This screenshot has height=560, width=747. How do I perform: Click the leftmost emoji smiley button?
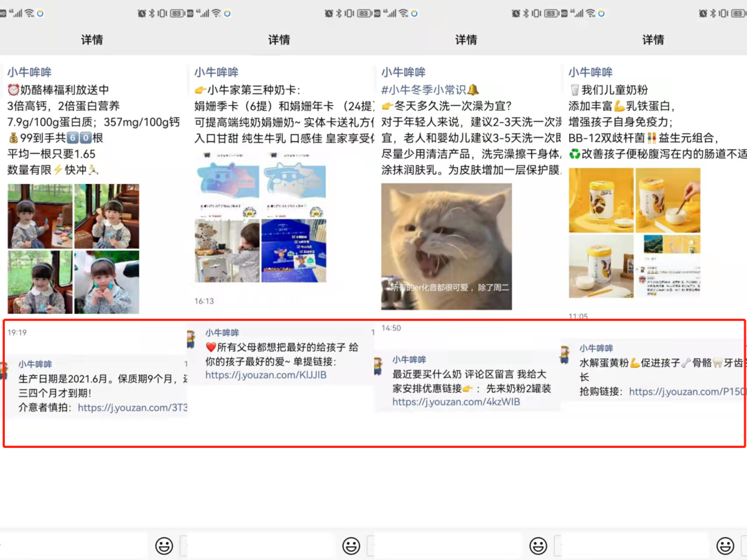164,545
